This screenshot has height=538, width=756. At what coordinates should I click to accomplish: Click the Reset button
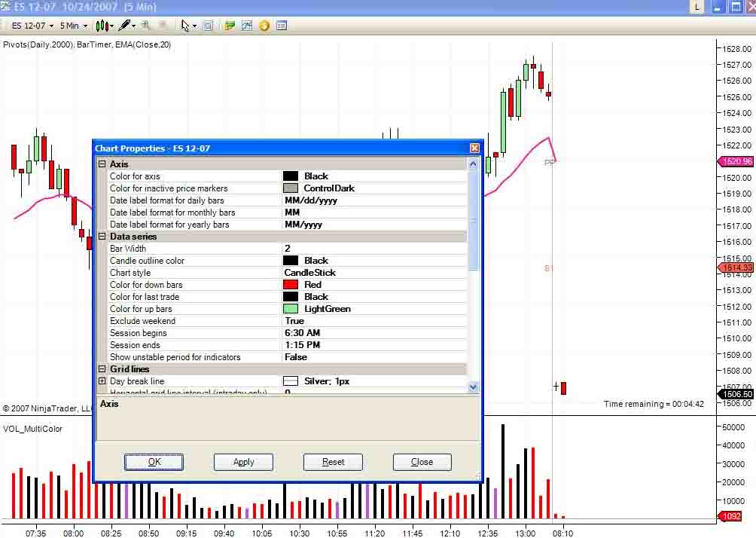pyautogui.click(x=333, y=462)
